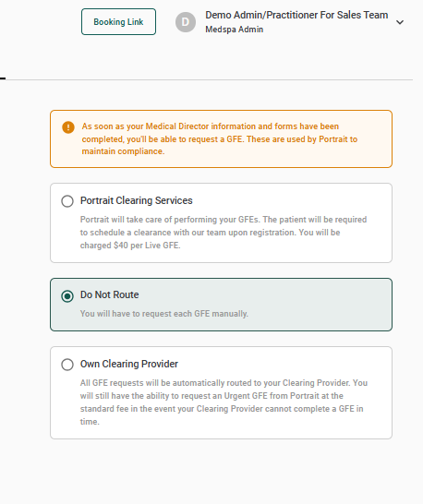423x504 pixels.
Task: Click "maintain compliance." in the orange banner
Action: coord(123,151)
